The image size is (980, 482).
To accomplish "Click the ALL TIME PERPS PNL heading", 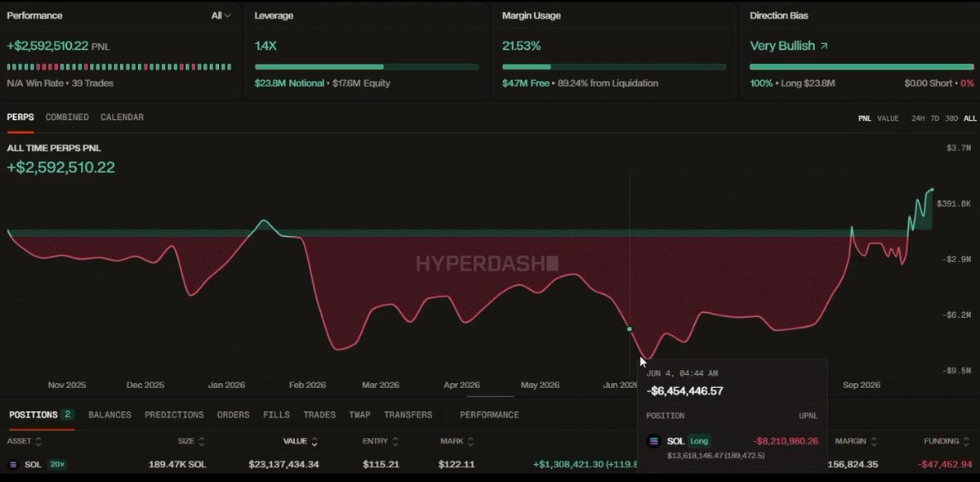I will (x=54, y=148).
